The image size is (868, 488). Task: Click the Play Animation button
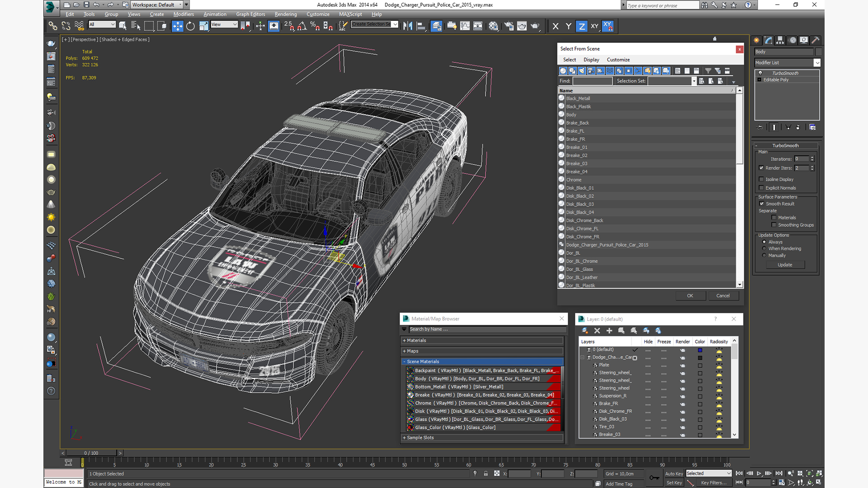click(759, 474)
